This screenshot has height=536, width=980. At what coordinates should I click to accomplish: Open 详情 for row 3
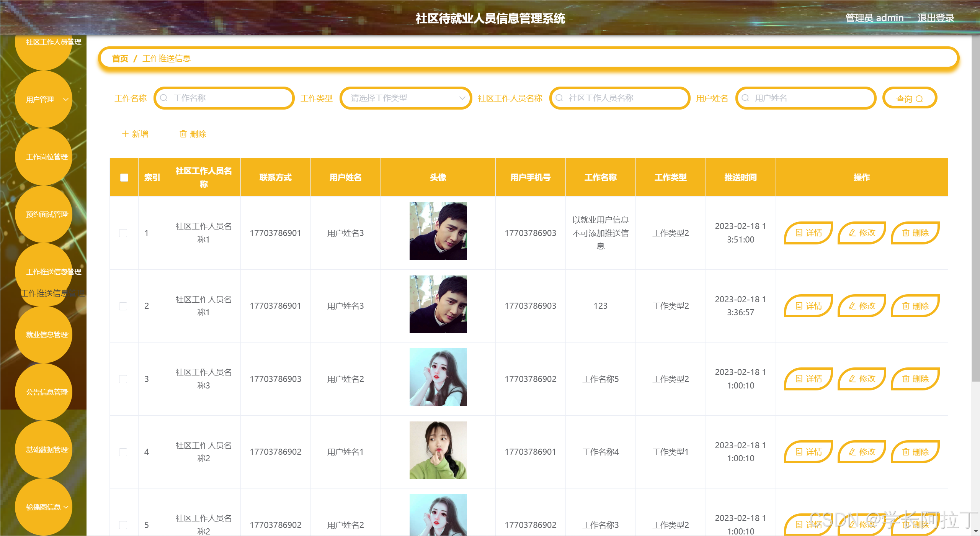[x=808, y=379]
